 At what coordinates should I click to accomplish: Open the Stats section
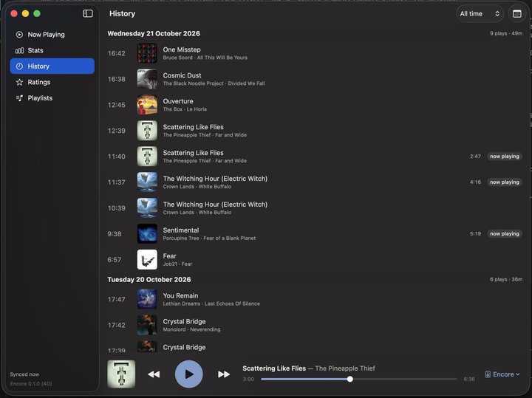click(52, 50)
